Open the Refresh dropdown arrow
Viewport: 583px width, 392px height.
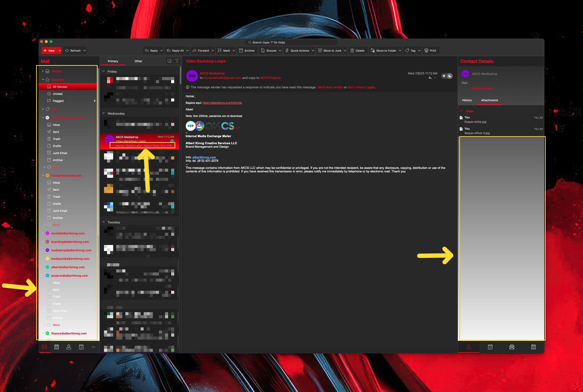click(x=85, y=50)
